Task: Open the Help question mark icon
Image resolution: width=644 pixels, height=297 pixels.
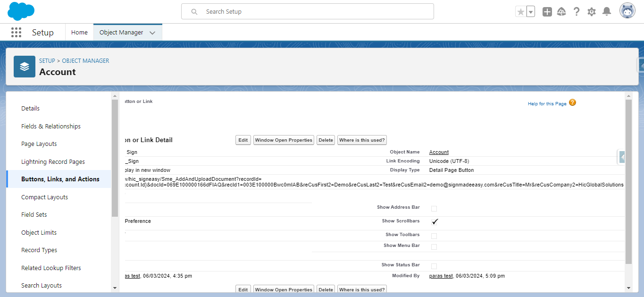Action: (x=577, y=12)
